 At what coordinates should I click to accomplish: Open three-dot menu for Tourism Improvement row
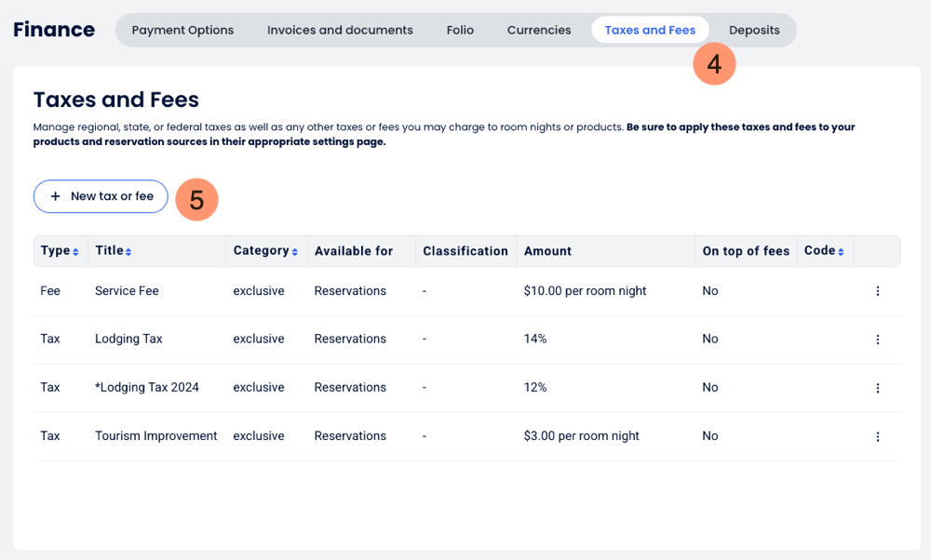[877, 436]
